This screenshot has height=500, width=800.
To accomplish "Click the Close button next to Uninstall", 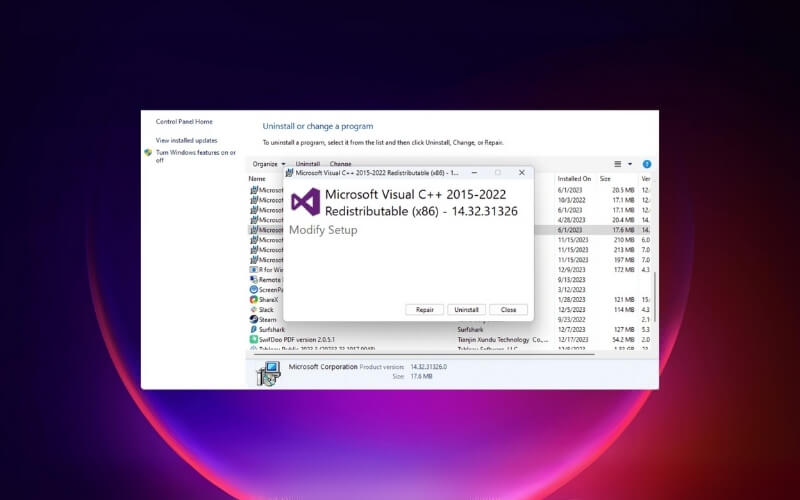I will point(508,310).
